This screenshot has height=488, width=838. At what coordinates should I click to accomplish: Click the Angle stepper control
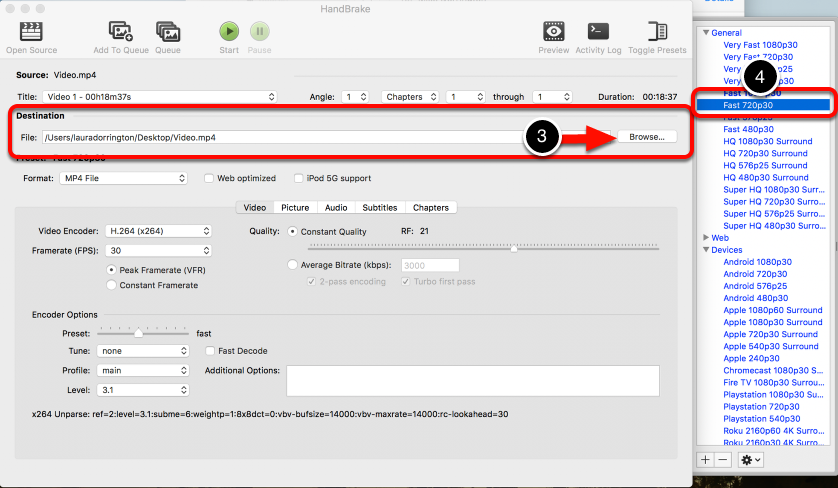click(x=363, y=97)
